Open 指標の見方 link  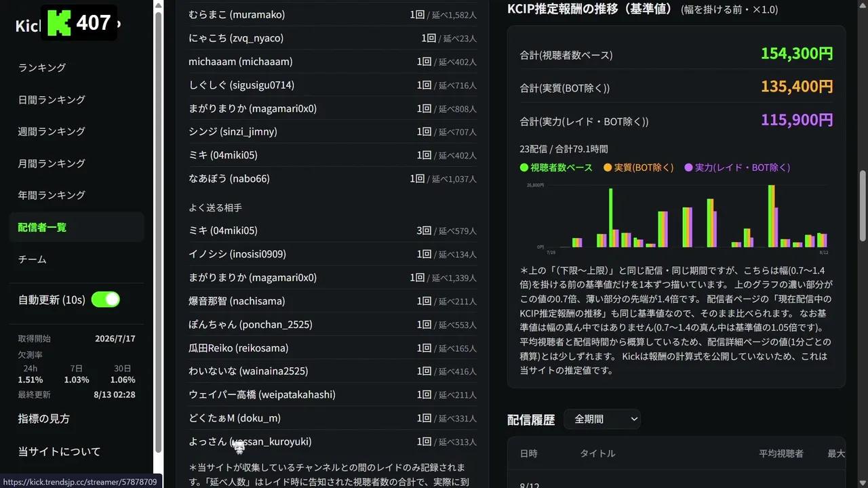coord(44,419)
